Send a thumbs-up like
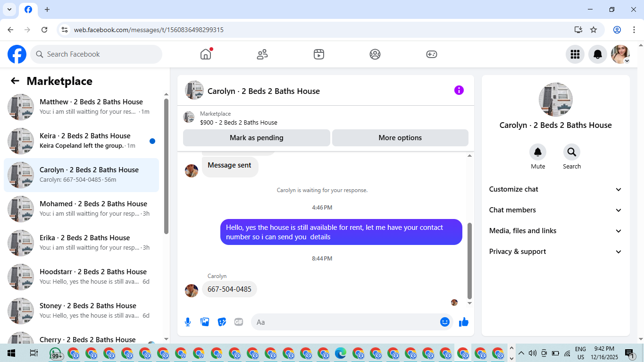Screen dimensions: 644x362 [464, 322]
